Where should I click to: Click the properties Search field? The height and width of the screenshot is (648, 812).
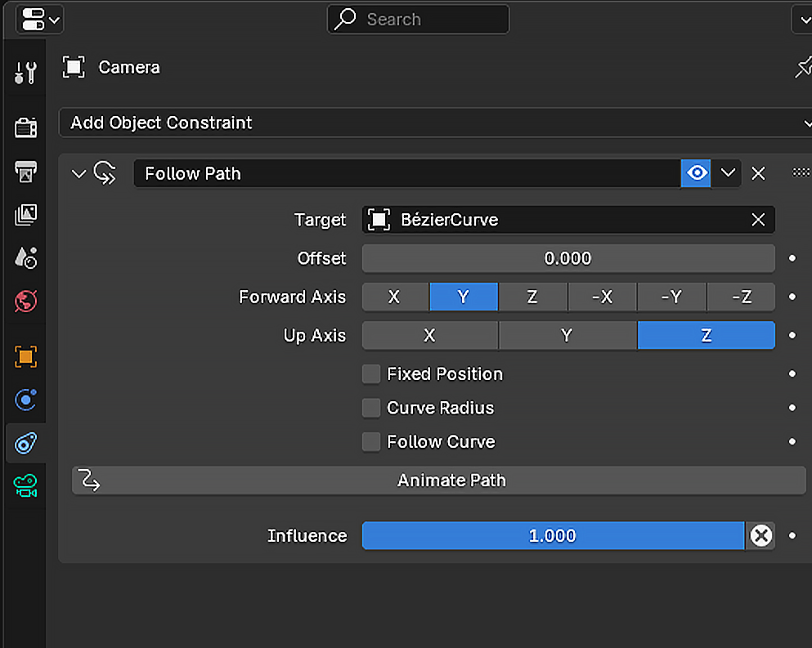pos(418,20)
